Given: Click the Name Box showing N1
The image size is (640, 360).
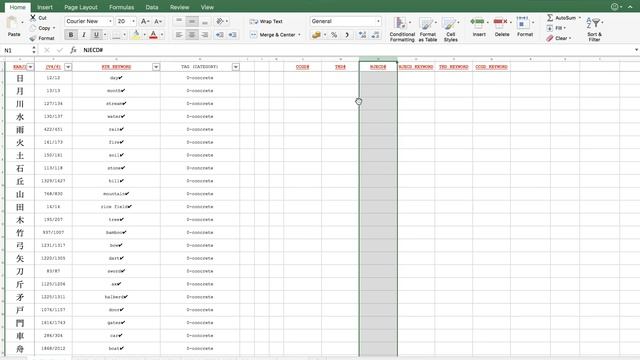Looking at the screenshot, I should (16, 50).
